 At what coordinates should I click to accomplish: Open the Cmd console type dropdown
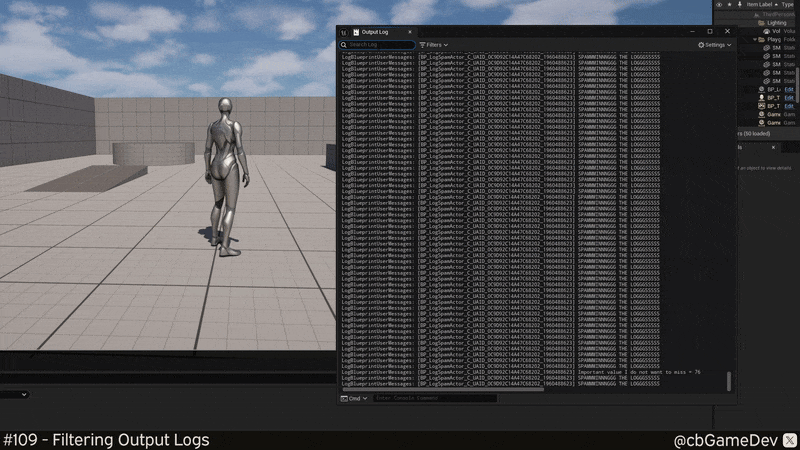tap(354, 398)
